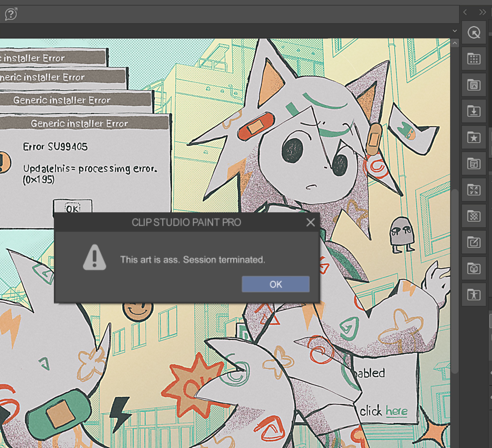492x448 pixels.
Task: Open the small dropdown chevron above canvas
Action: click(455, 31)
